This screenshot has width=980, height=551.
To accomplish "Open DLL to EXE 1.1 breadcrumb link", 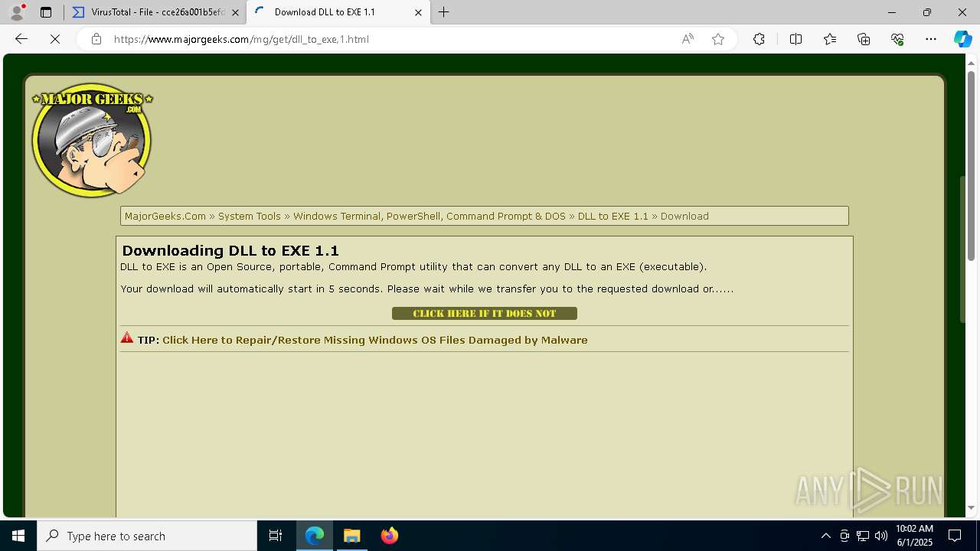I will pos(613,217).
